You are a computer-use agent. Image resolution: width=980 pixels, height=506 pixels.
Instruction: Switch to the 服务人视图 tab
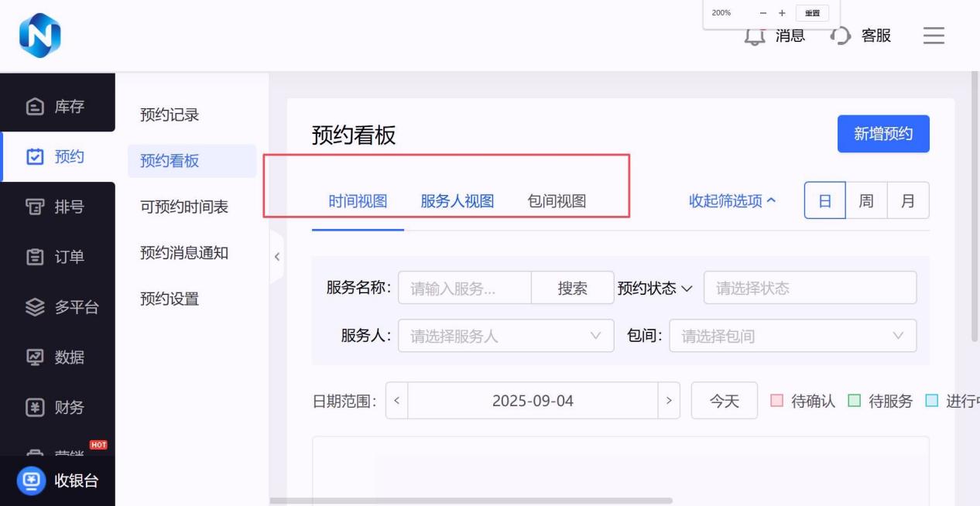(457, 201)
